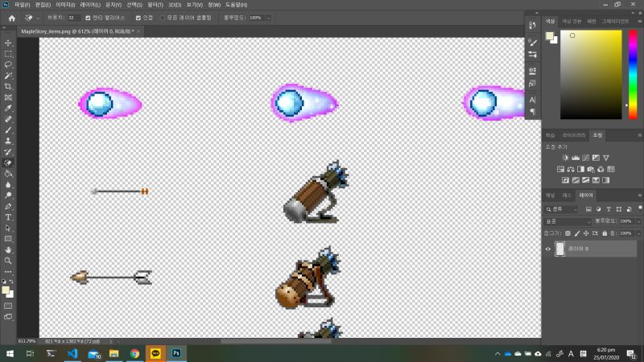Viewport: 644px width, 362px height.
Task: Select the Rectangular Marquee tool
Action: 8,54
